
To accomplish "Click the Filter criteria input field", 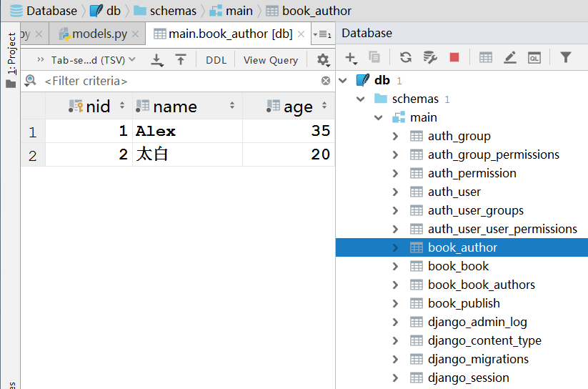I will tap(179, 82).
